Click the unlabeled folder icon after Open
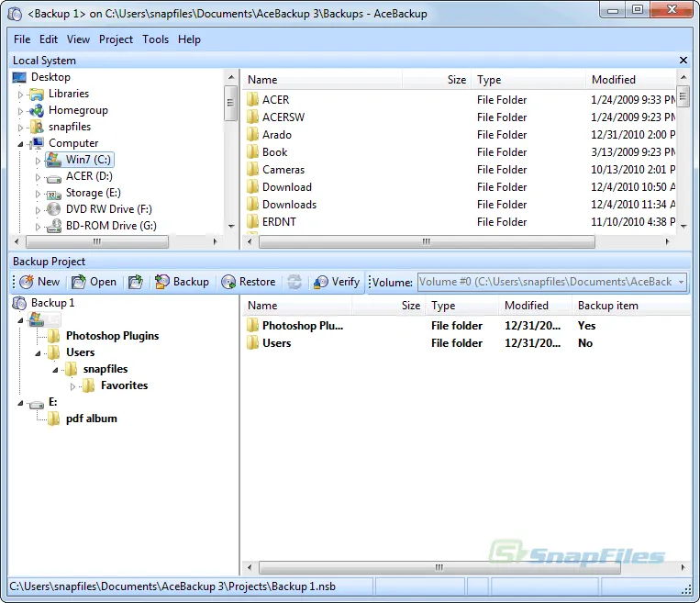700x603 pixels. pos(136,282)
